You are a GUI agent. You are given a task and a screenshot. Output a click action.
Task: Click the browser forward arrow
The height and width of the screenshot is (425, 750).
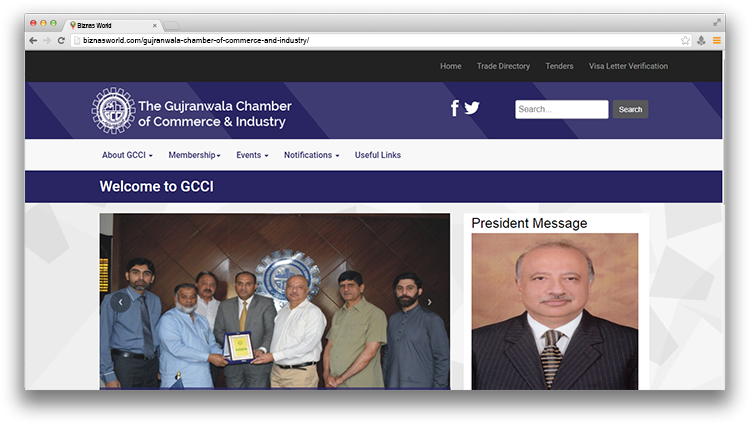47,40
